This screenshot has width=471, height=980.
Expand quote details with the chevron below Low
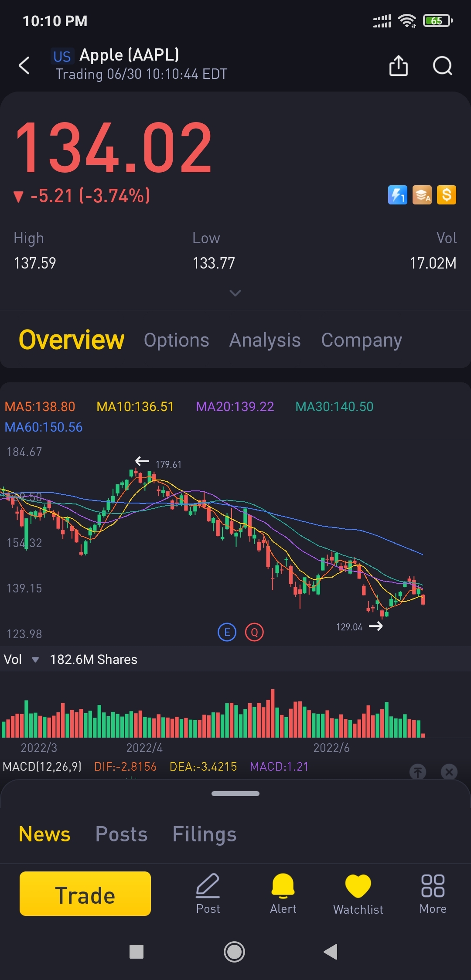235,293
